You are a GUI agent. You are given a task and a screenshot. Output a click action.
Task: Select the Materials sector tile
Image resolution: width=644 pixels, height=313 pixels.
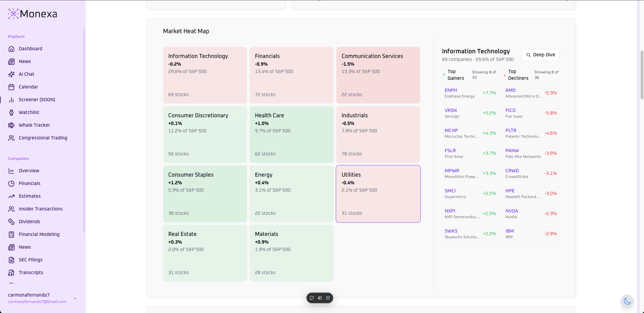[291, 253]
